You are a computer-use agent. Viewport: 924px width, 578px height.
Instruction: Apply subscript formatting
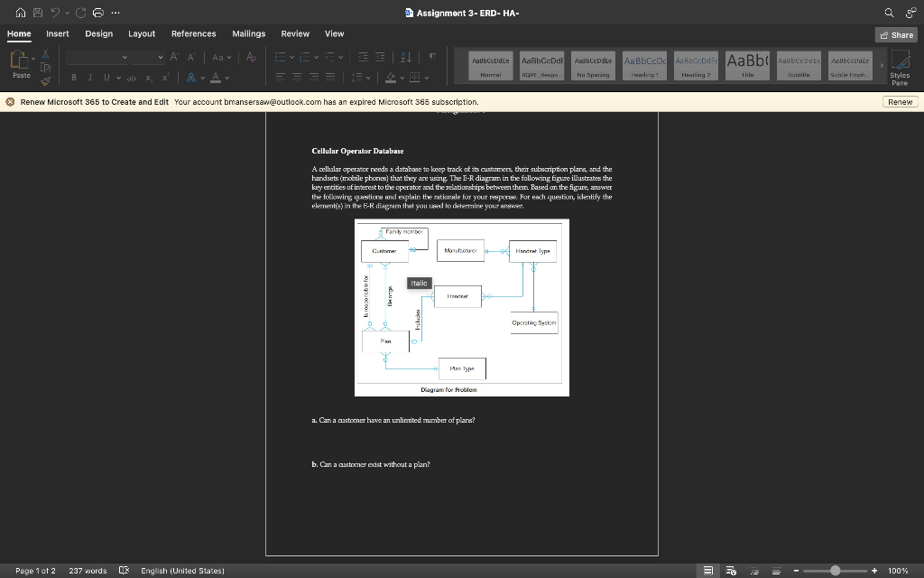click(148, 77)
